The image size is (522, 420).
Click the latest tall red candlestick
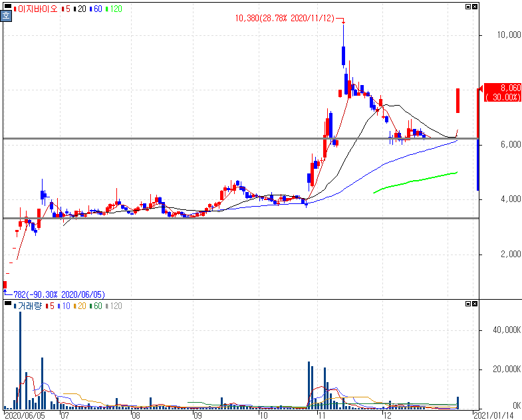(458, 100)
